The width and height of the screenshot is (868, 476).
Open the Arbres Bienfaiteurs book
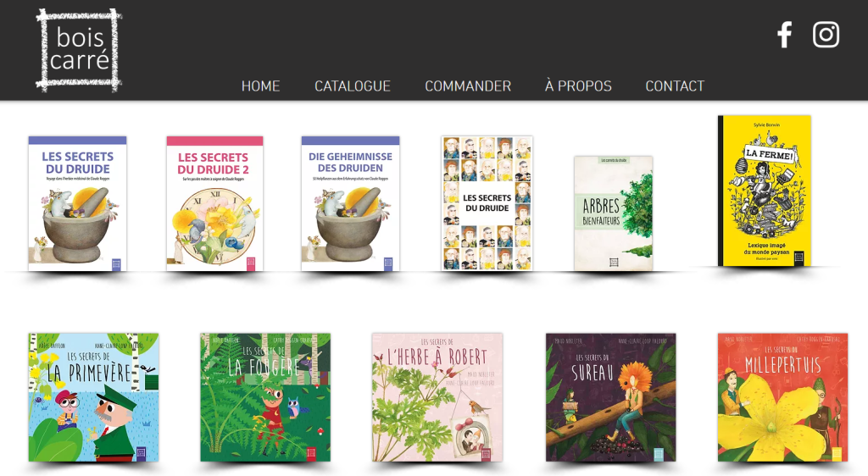coord(614,213)
